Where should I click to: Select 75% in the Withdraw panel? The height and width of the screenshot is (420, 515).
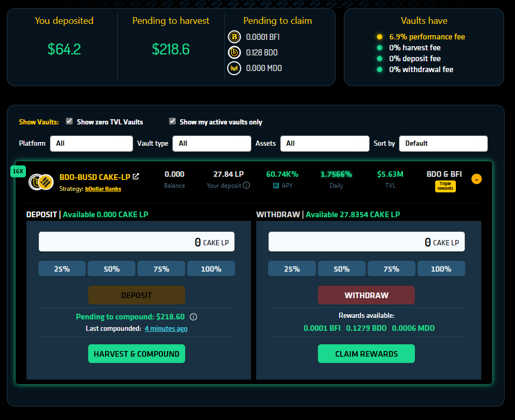point(392,269)
